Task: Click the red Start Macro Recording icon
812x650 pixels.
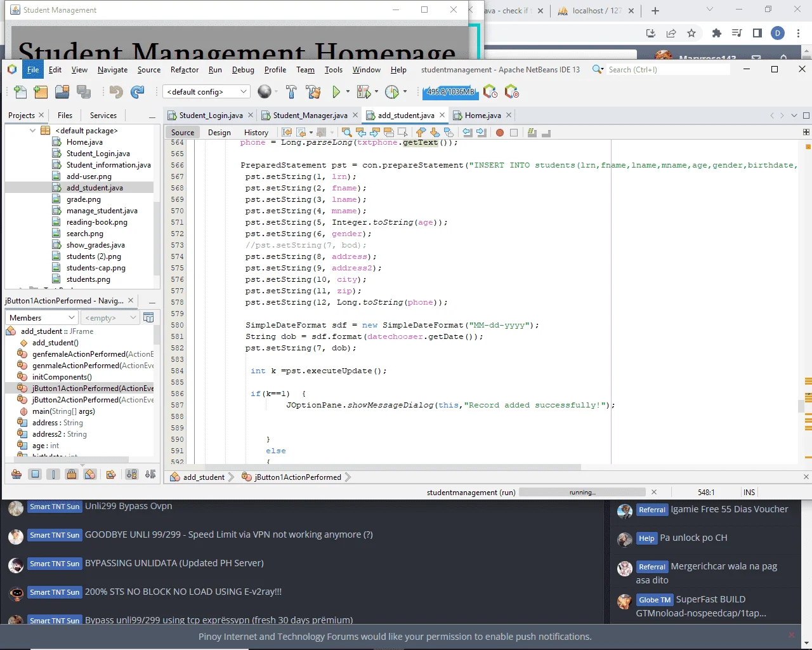Action: click(x=500, y=133)
